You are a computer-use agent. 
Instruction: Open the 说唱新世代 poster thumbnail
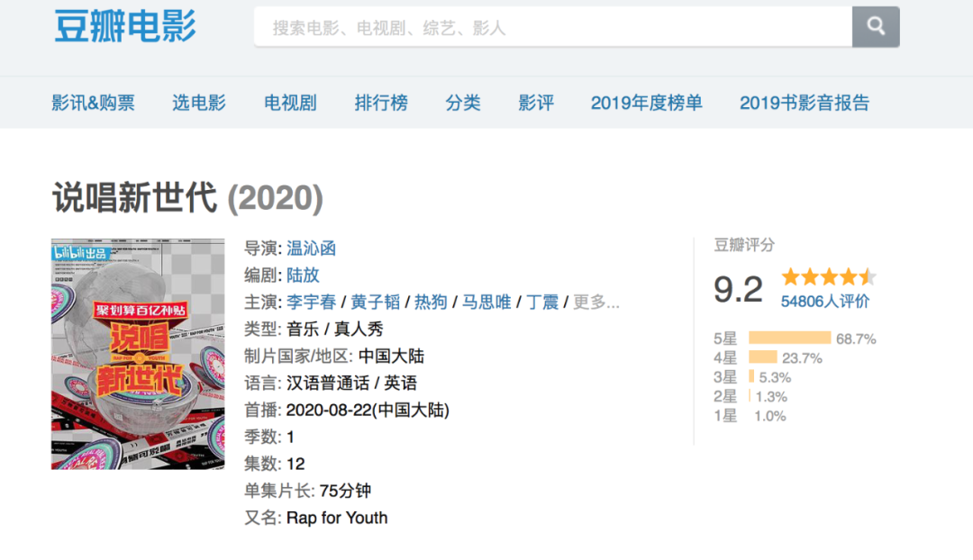click(138, 354)
